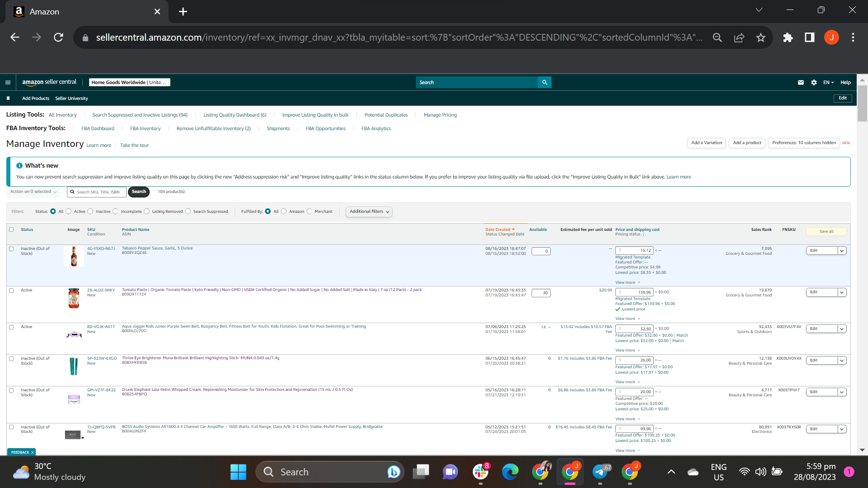Toggle the Chrome side panel
This screenshot has height=488, width=868.
tap(810, 38)
